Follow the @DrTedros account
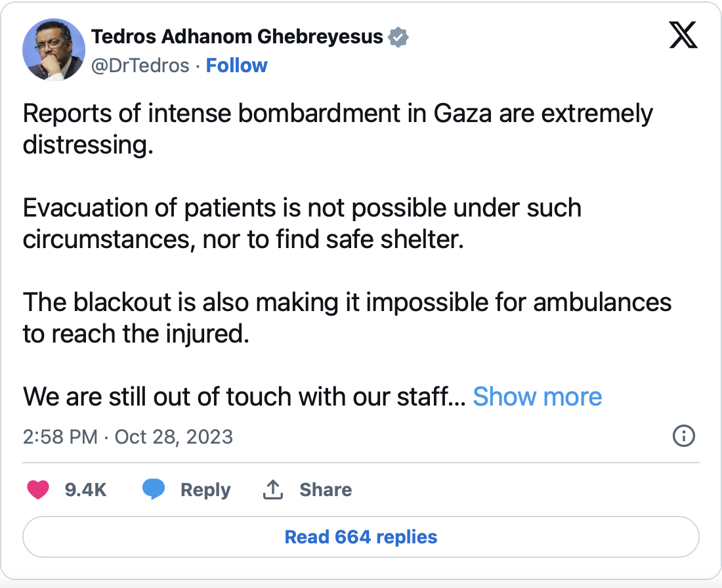The image size is (722, 588). tap(237, 66)
